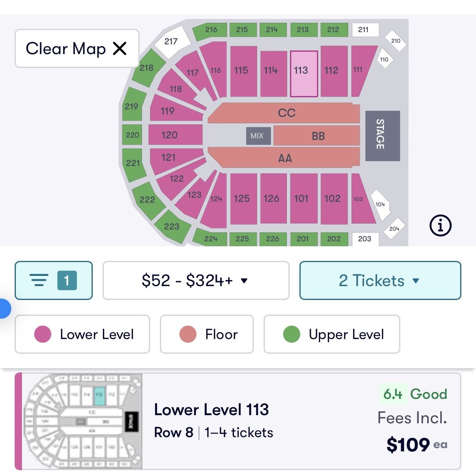This screenshot has height=475, width=476.
Task: Click the listing's seat map thumbnail
Action: (x=83, y=421)
